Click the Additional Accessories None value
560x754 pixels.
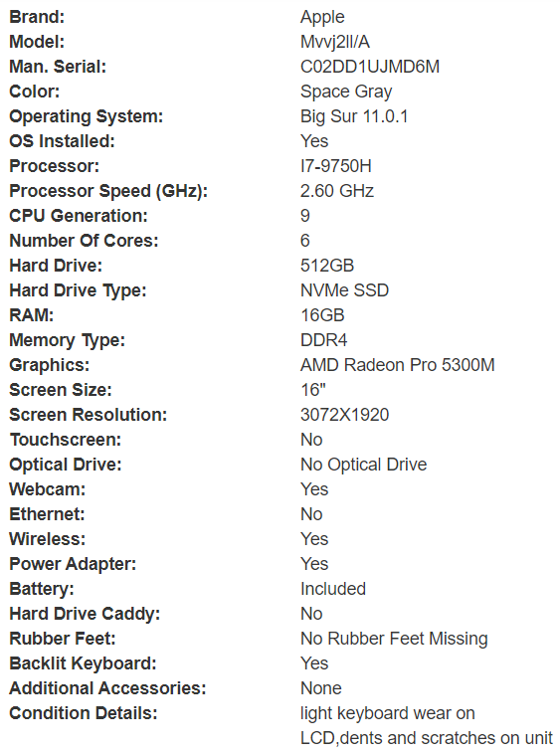(320, 688)
